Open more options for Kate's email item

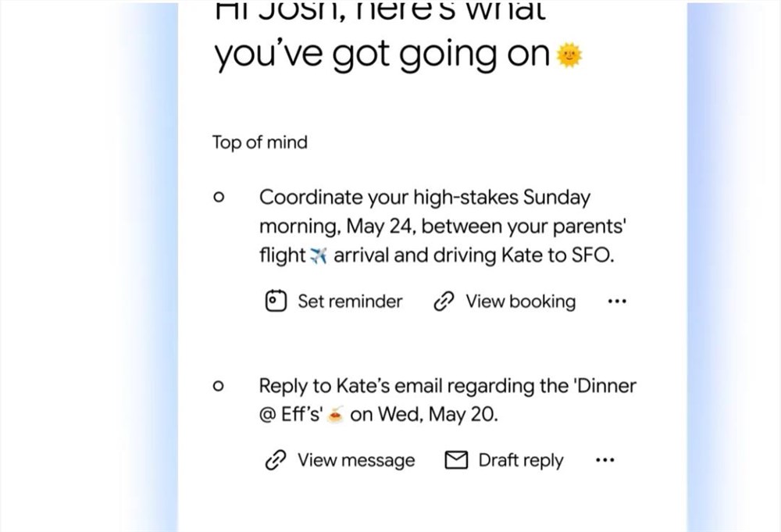[604, 460]
